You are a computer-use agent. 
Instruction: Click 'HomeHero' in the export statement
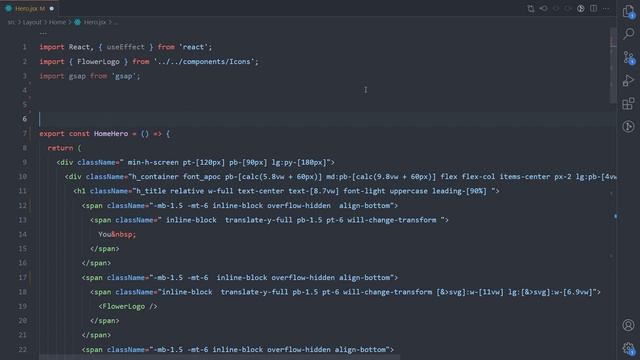[x=111, y=133]
